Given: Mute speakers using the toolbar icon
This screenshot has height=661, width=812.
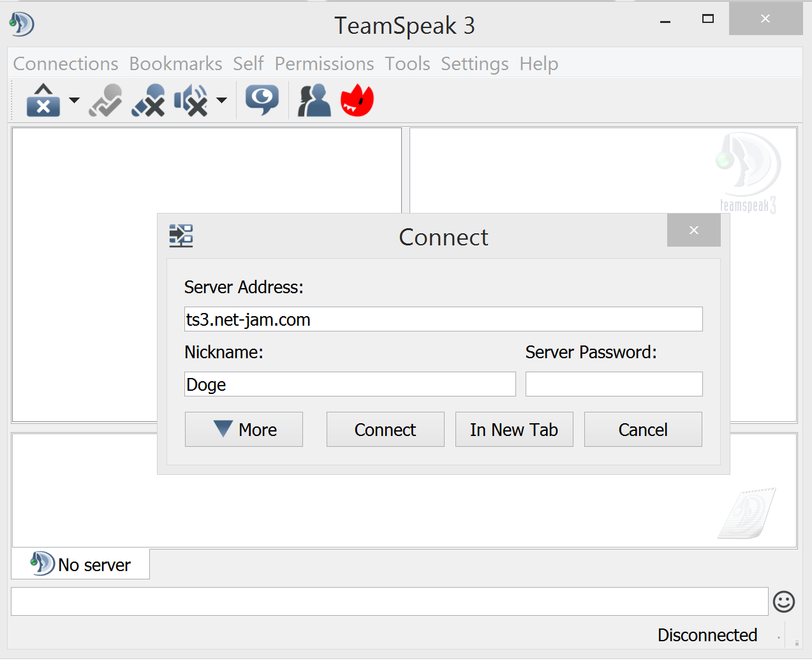Looking at the screenshot, I should [191, 100].
